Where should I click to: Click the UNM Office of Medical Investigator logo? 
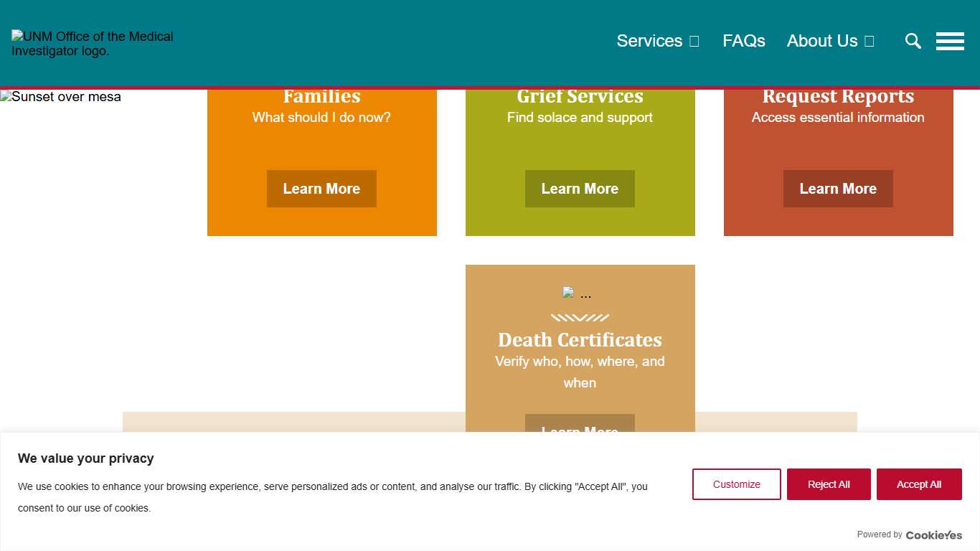point(93,44)
